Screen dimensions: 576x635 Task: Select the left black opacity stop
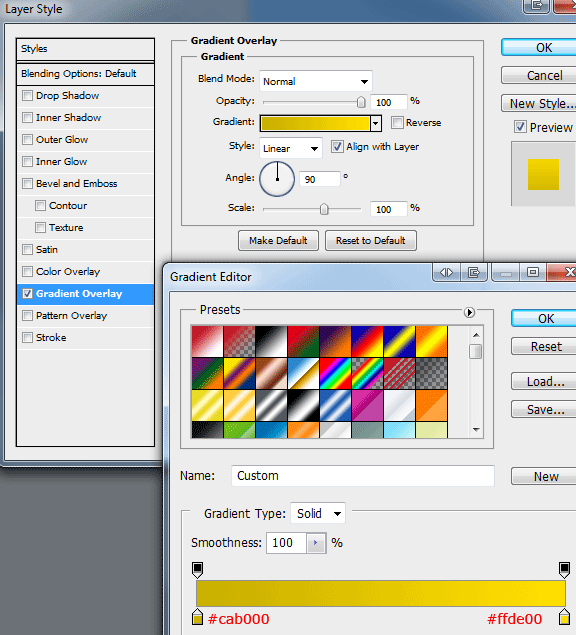pyautogui.click(x=197, y=570)
